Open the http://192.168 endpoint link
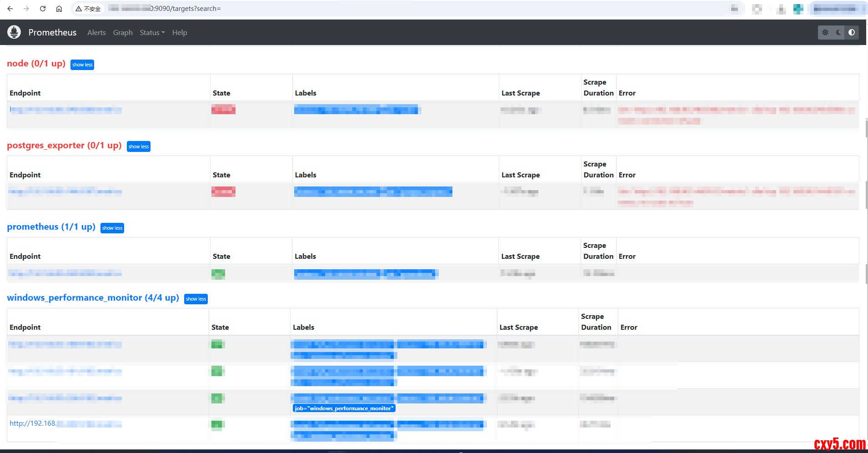This screenshot has width=868, height=453. 33,423
